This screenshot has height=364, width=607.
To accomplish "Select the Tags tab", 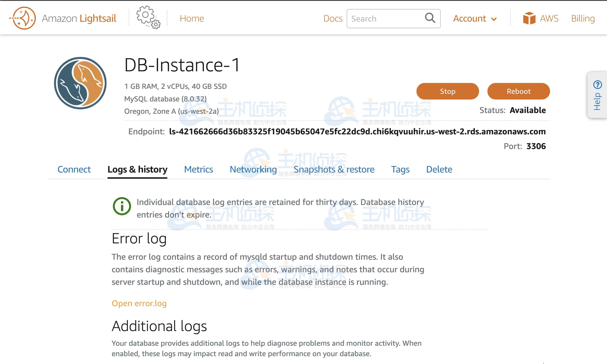I will 400,169.
